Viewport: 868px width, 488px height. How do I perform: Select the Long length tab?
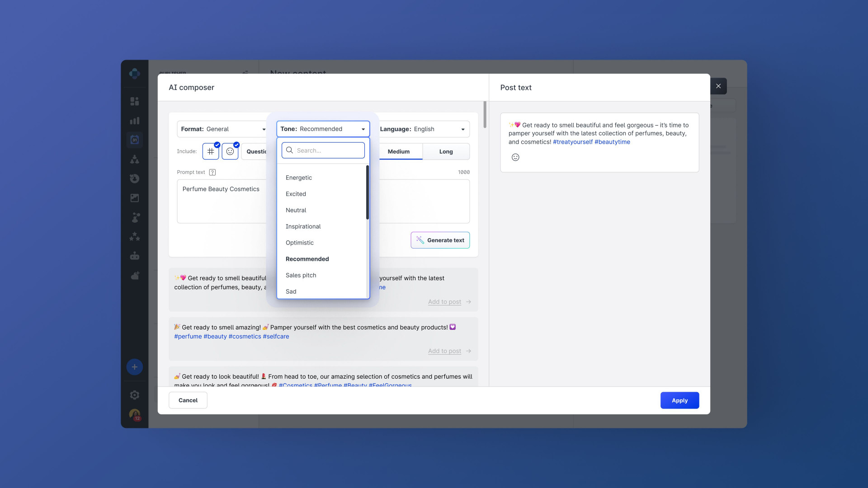(x=446, y=151)
